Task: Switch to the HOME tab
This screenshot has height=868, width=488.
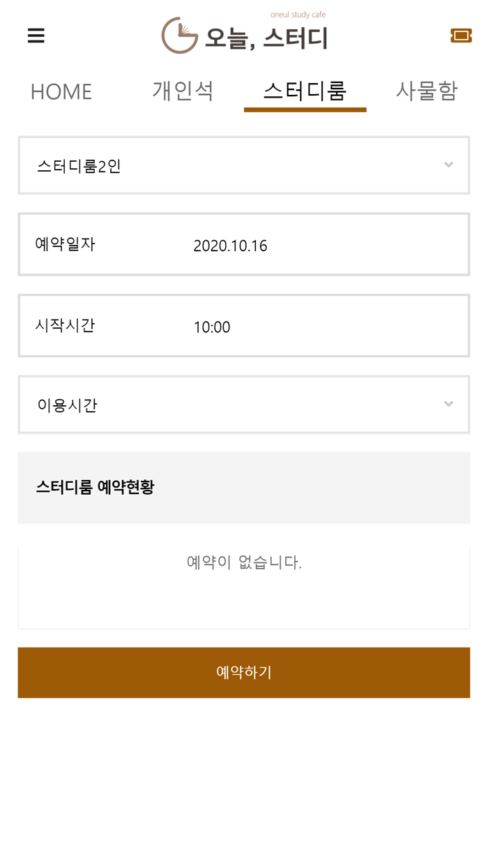Action: [61, 91]
